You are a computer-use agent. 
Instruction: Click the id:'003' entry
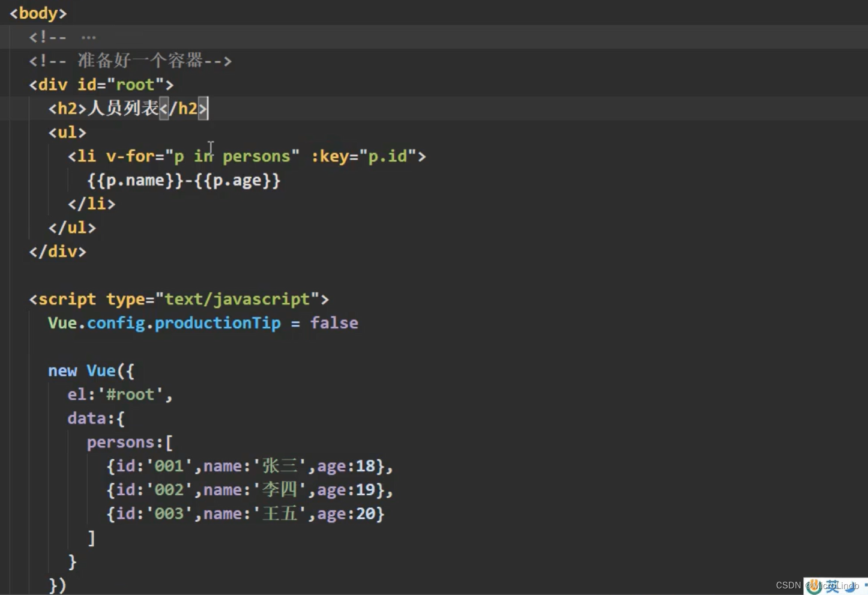click(154, 514)
